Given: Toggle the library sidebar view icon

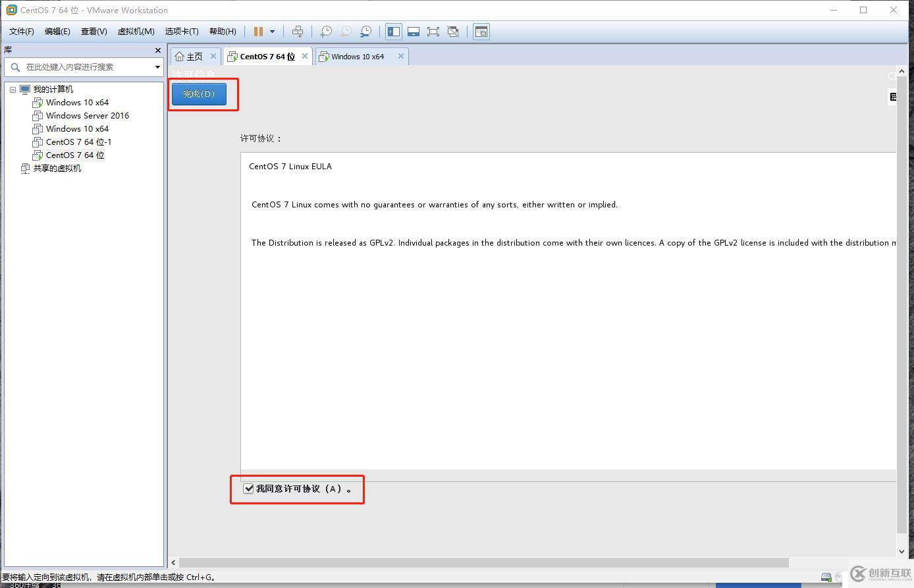Looking at the screenshot, I should coord(394,32).
